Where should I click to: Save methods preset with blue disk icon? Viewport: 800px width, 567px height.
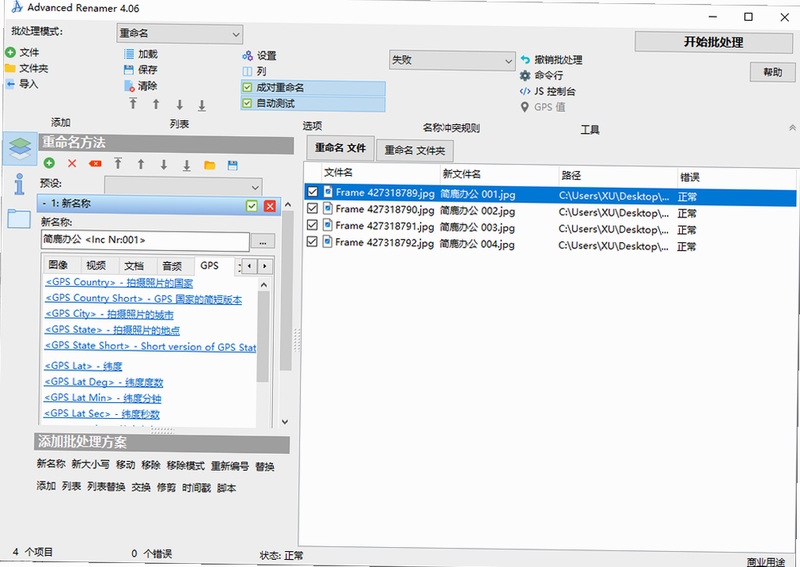(233, 165)
